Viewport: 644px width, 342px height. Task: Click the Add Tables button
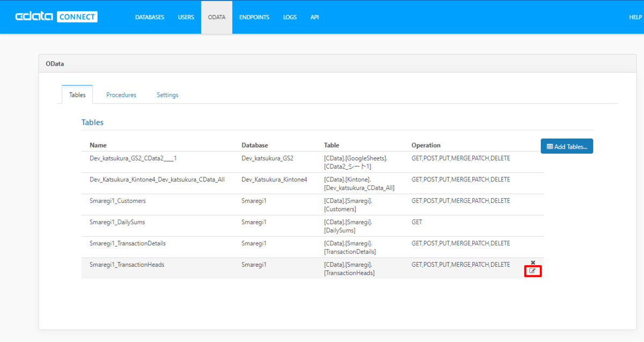pos(567,146)
